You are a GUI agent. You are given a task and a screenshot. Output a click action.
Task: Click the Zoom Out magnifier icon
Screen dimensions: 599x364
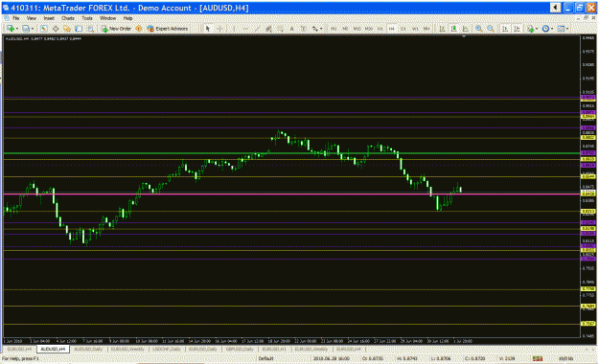(491, 29)
